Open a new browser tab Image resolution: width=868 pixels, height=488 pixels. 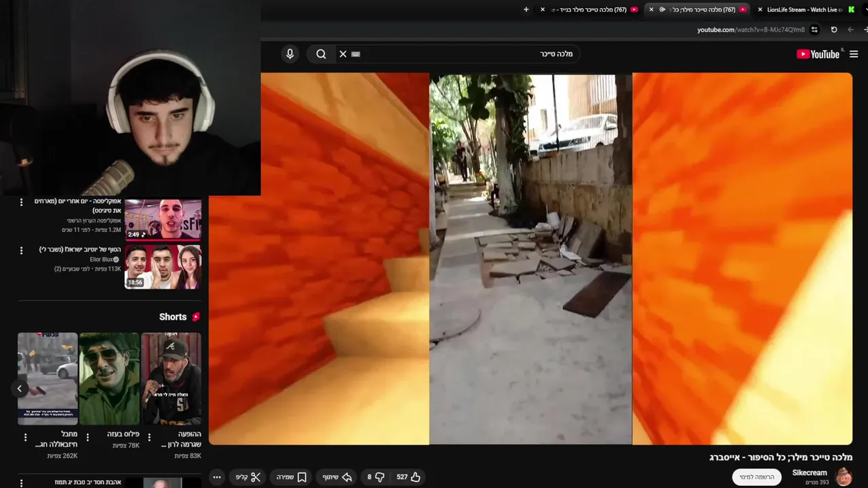pos(526,9)
